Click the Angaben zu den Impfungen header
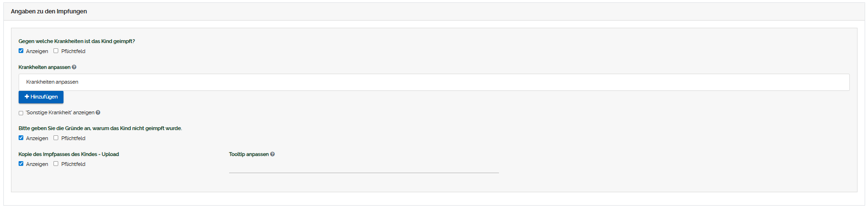Image resolution: width=868 pixels, height=209 pixels. (x=49, y=11)
